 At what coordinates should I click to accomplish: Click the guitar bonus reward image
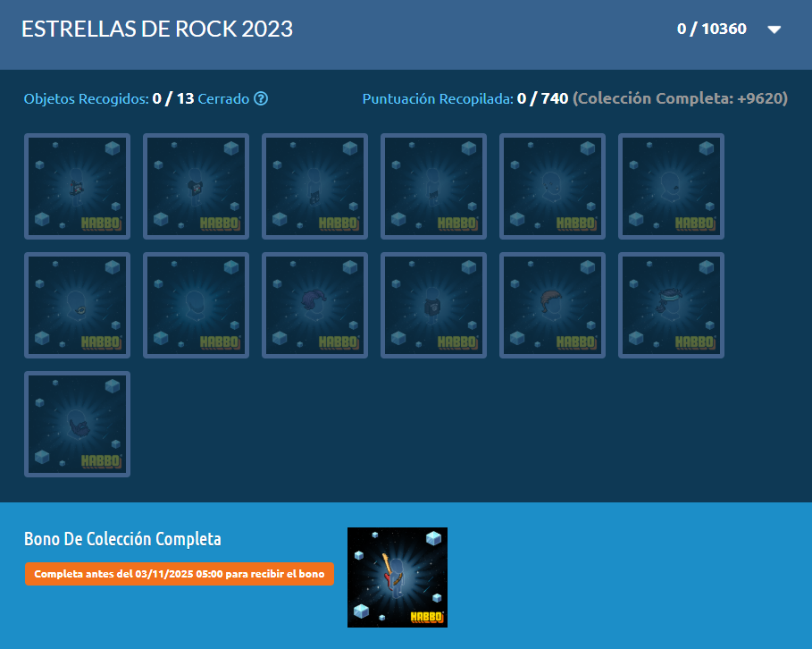[398, 577]
